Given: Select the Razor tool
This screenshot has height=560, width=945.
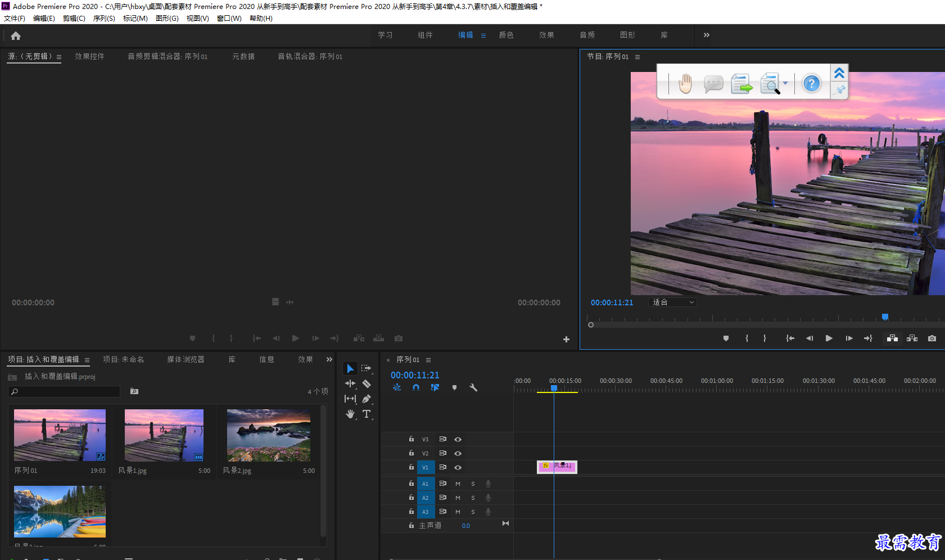Looking at the screenshot, I should click(x=367, y=383).
